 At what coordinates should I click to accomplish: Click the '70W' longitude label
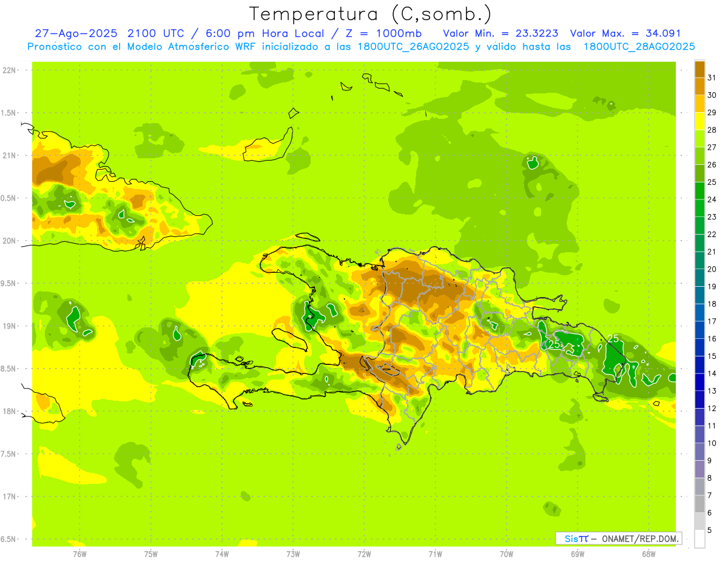click(506, 554)
